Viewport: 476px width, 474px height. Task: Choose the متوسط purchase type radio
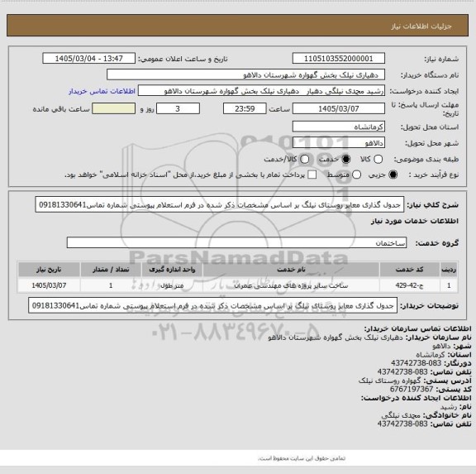pos(356,175)
